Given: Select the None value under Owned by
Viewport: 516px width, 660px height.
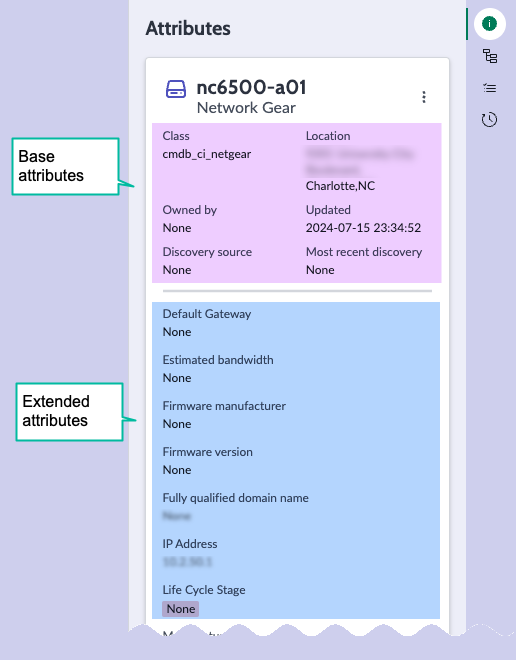Looking at the screenshot, I should [177, 228].
